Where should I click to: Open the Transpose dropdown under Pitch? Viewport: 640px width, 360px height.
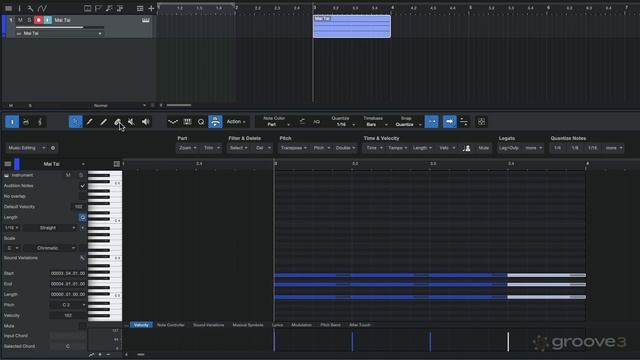(x=293, y=148)
